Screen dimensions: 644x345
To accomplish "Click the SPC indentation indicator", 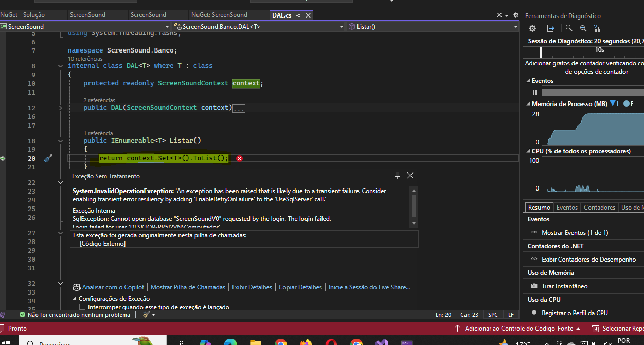I will click(493, 315).
